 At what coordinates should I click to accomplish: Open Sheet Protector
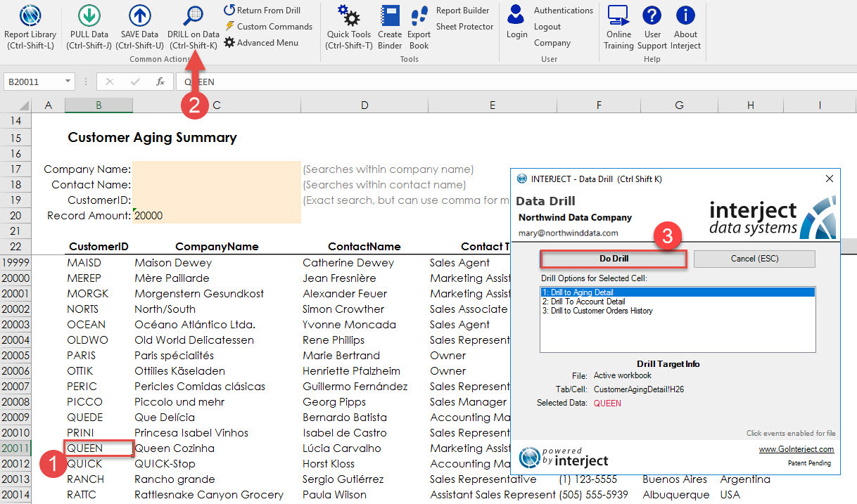pyautogui.click(x=464, y=27)
